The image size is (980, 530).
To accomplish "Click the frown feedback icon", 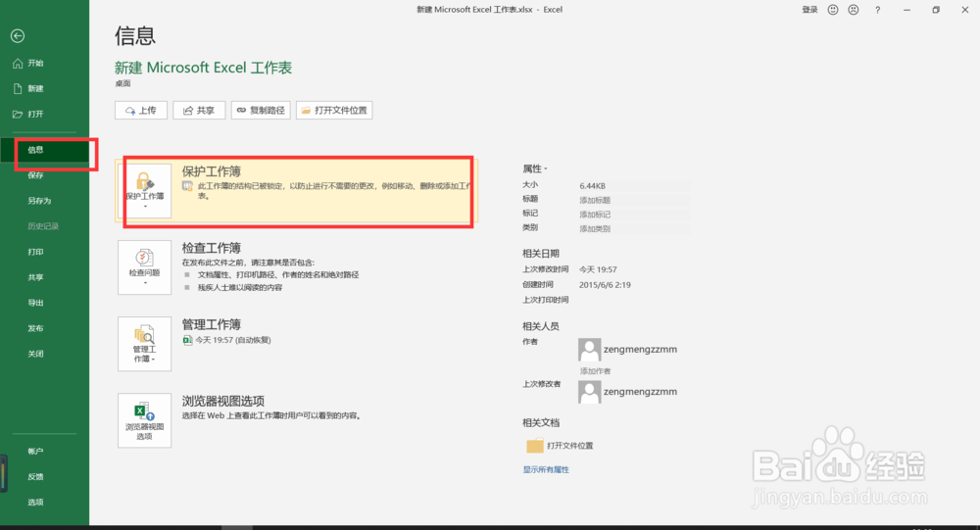I will tap(854, 10).
